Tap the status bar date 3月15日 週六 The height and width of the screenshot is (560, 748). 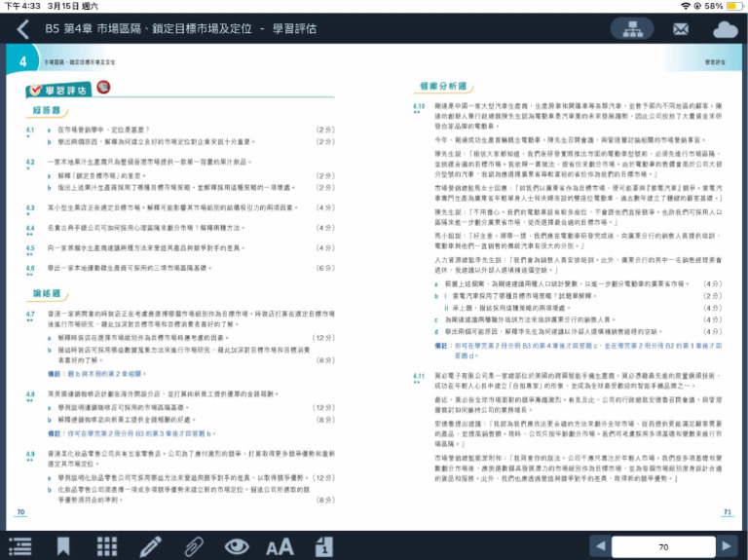pyautogui.click(x=72, y=6)
